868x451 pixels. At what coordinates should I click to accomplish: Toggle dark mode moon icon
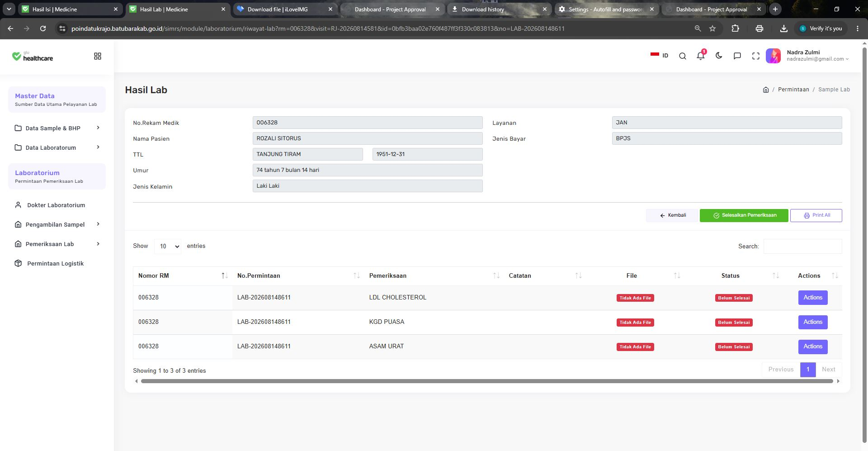(719, 56)
